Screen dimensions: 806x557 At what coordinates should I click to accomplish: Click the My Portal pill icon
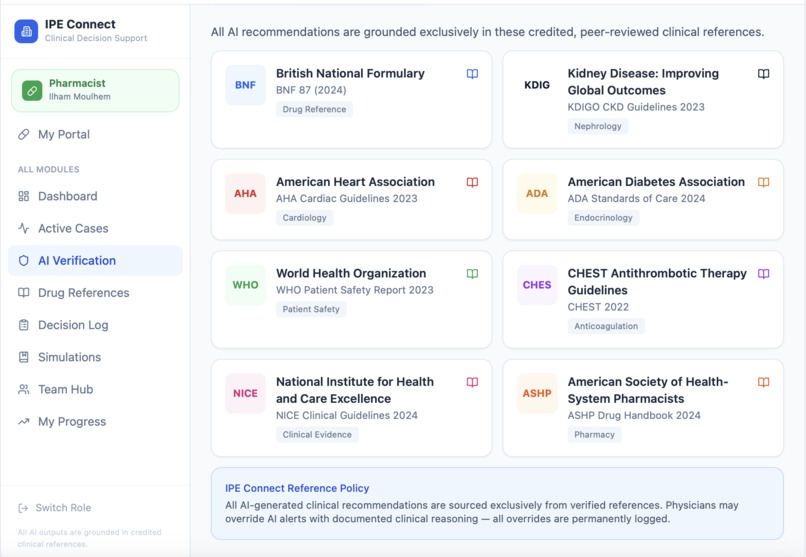coord(24,135)
